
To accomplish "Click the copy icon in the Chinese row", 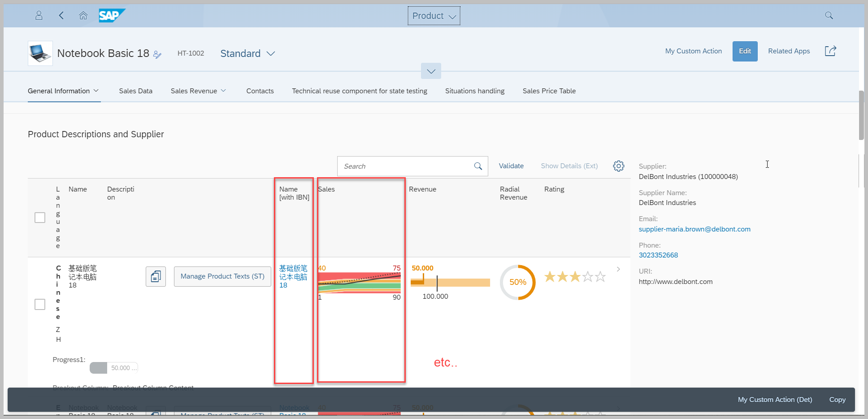I will click(156, 276).
